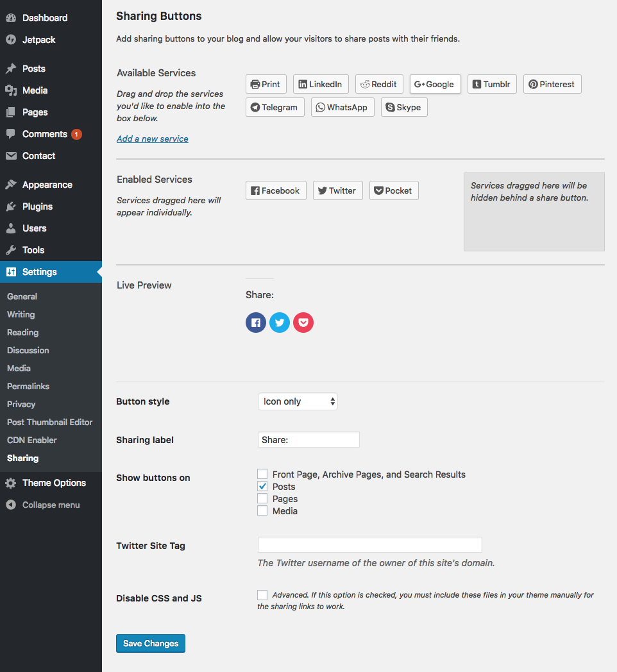
Task: Open Discussion settings submenu item
Action: [28, 351]
